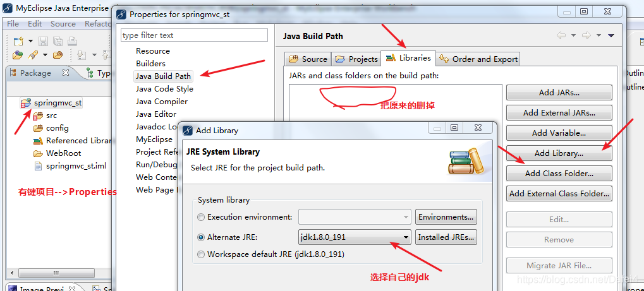Viewport: 644px width, 291px height.
Task: Close the Package Explorer view tab
Action: pyautogui.click(x=65, y=73)
